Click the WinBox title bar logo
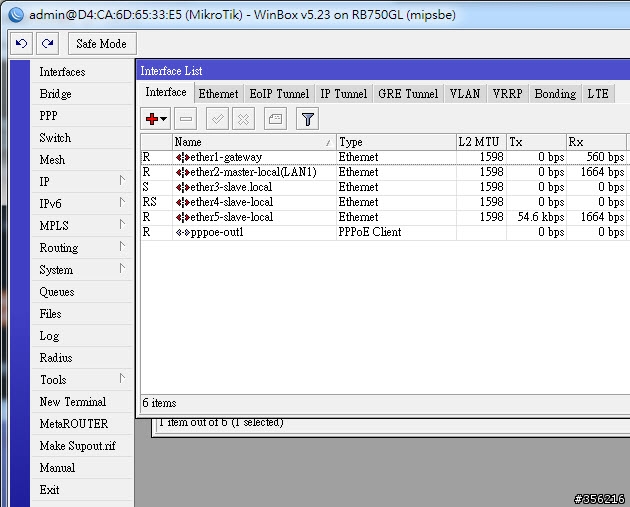 (16, 14)
